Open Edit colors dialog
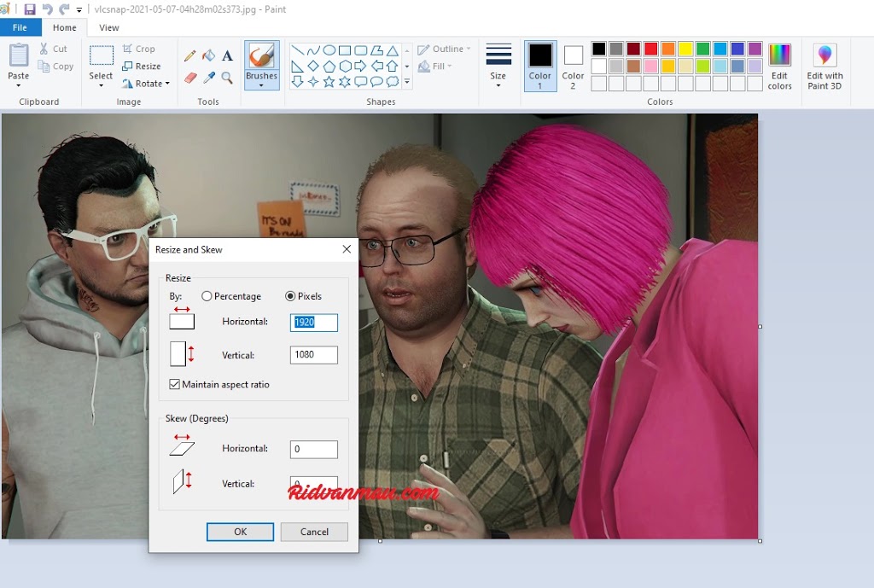This screenshot has height=588, width=874. tap(779, 67)
